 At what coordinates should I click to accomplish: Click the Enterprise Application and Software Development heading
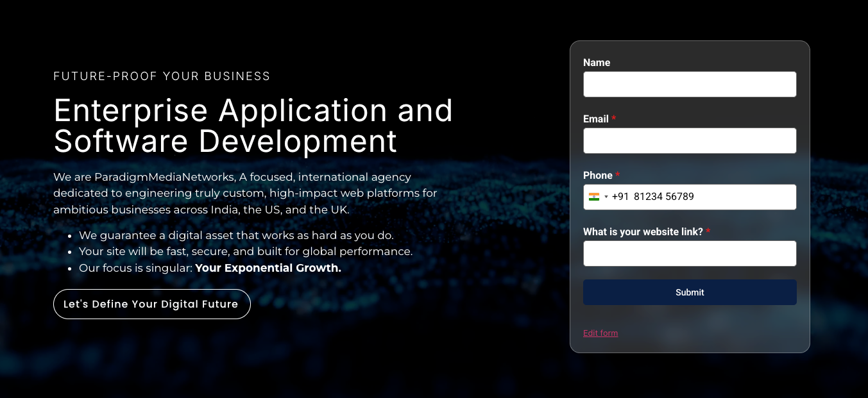tap(253, 126)
